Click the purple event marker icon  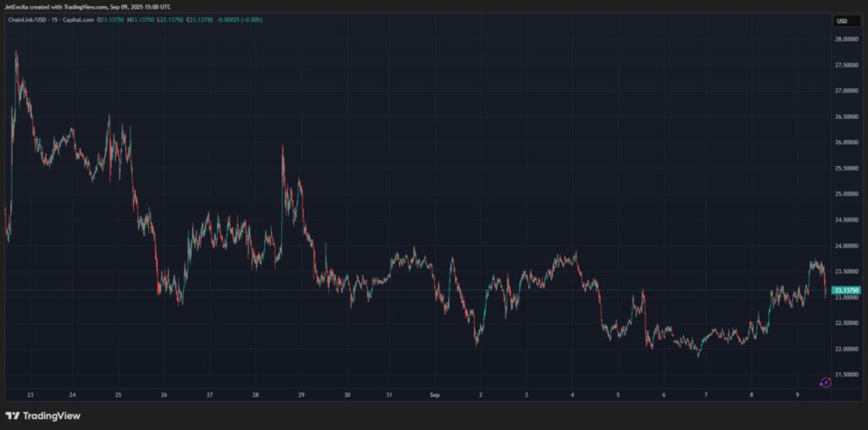point(826,383)
